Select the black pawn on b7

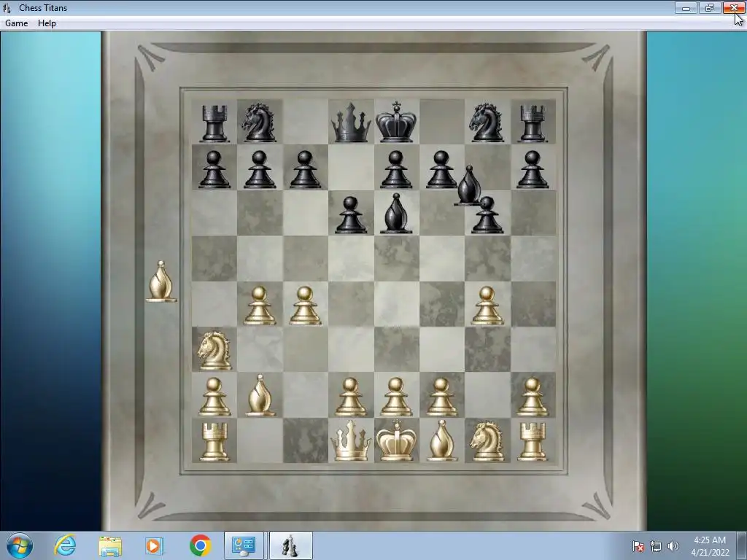(x=260, y=169)
